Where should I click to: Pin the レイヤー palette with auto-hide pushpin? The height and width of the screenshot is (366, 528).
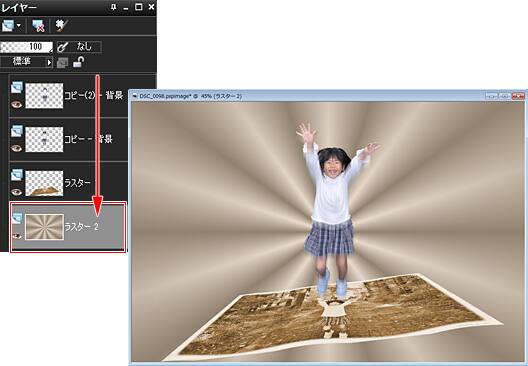coord(113,7)
